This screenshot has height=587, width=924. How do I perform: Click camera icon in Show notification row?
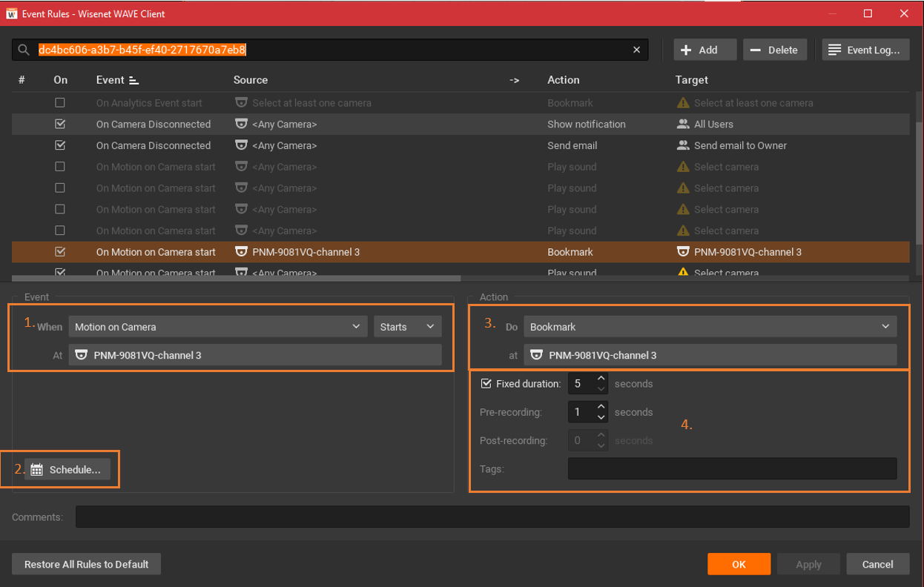tap(241, 124)
